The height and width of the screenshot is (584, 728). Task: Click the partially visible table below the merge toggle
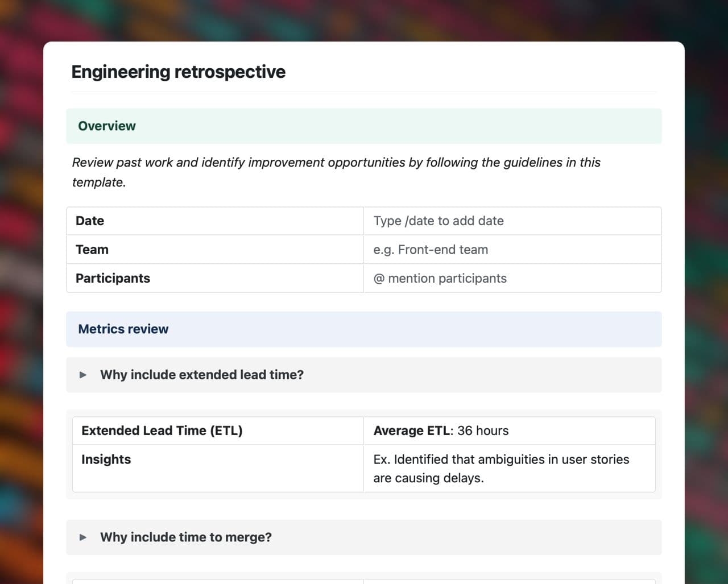click(x=364, y=580)
